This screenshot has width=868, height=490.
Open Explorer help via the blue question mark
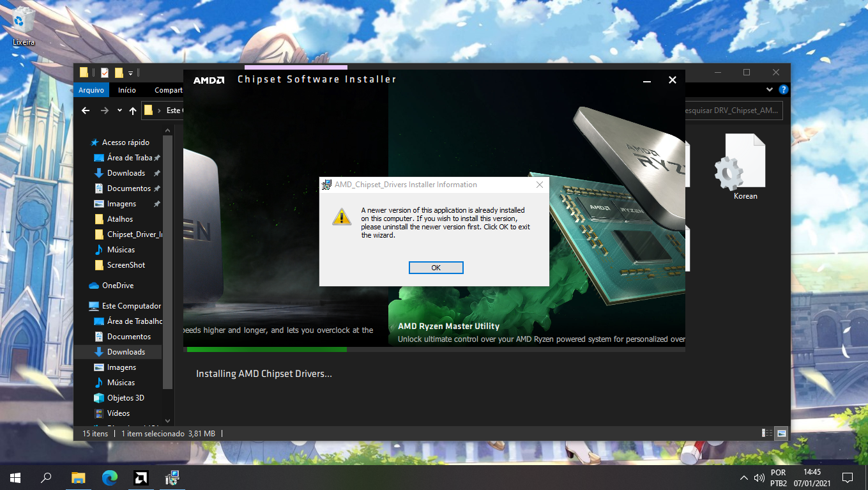coord(784,90)
